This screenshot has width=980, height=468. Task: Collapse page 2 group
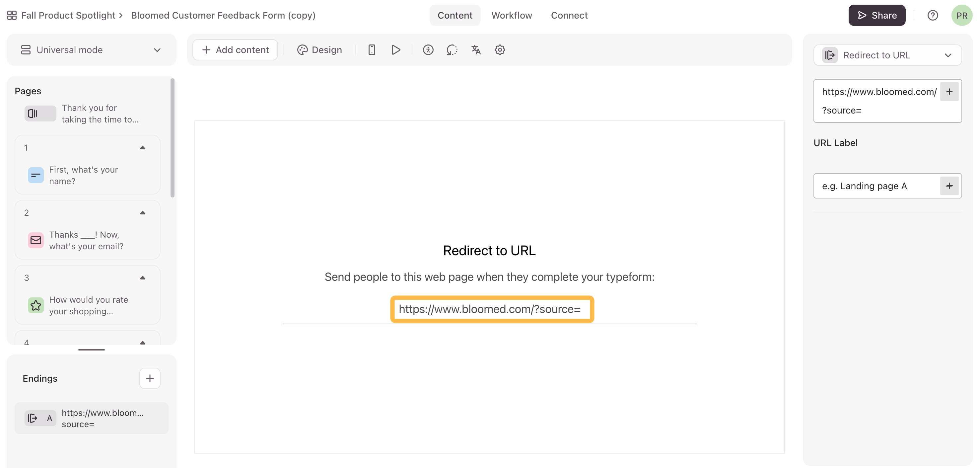pyautogui.click(x=143, y=213)
